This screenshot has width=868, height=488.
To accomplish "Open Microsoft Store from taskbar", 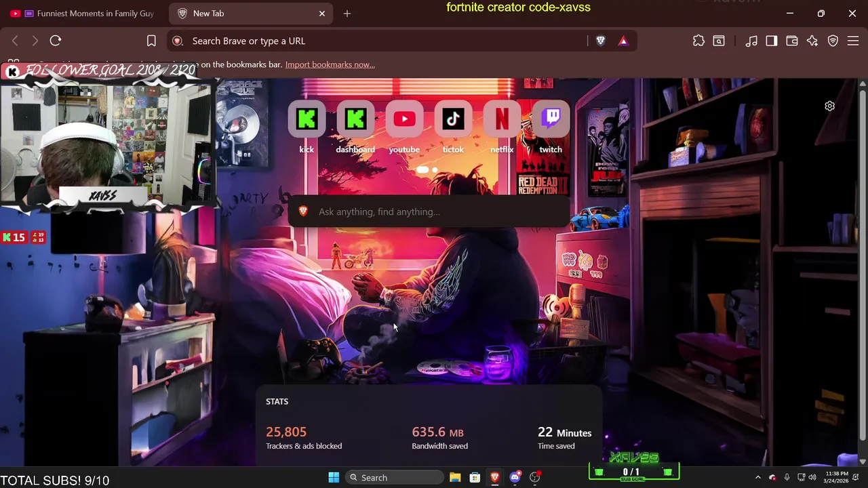I will 475,478.
